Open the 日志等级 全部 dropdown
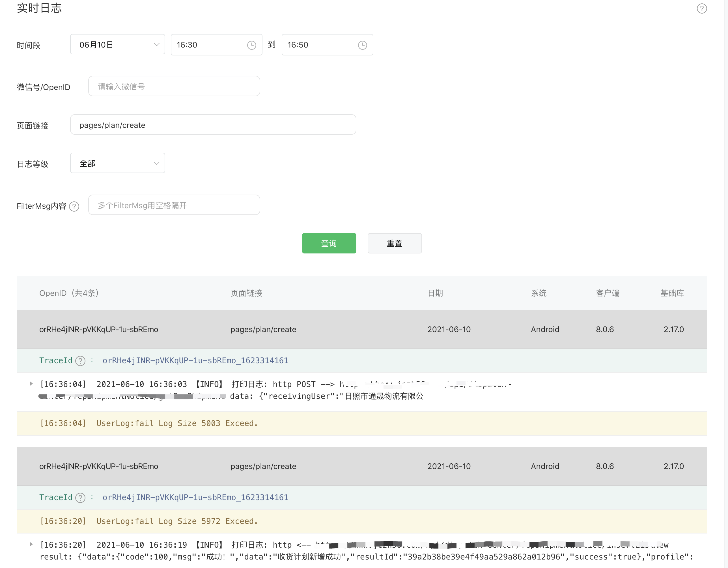728x568 pixels. [x=117, y=163]
